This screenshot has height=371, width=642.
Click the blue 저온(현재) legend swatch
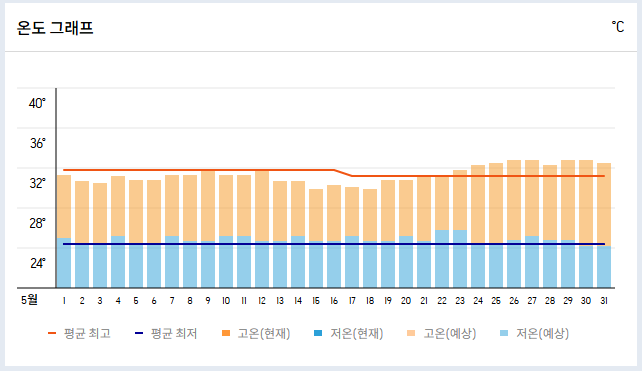click(x=318, y=333)
